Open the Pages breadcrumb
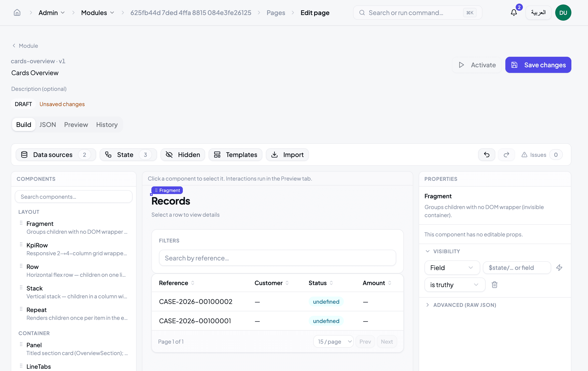This screenshot has width=588, height=371. [x=276, y=12]
